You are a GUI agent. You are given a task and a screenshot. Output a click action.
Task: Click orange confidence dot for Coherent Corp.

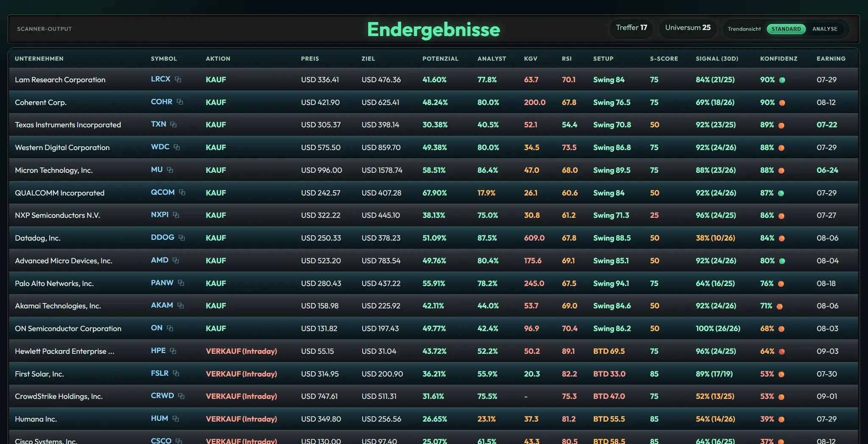point(782,103)
